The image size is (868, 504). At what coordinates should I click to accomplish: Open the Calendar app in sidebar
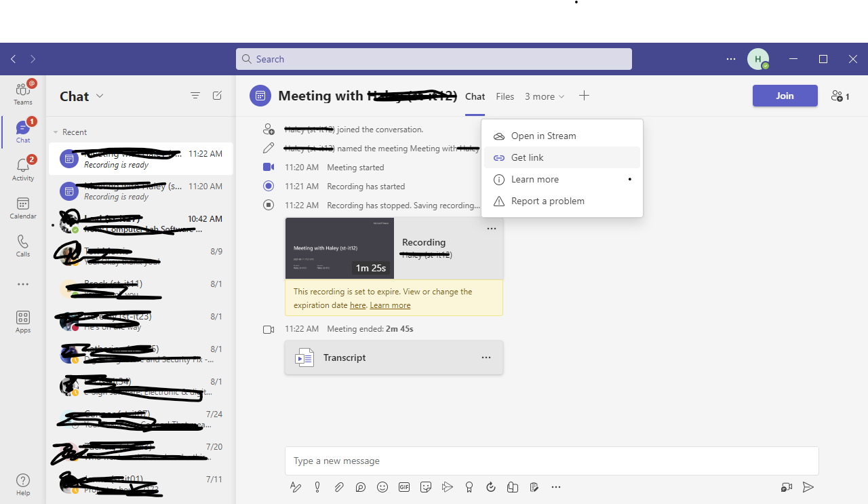coord(23,208)
